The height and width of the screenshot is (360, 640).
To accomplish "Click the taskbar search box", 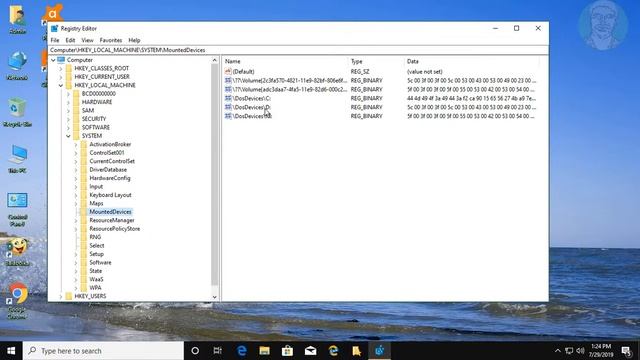I will tap(103, 351).
